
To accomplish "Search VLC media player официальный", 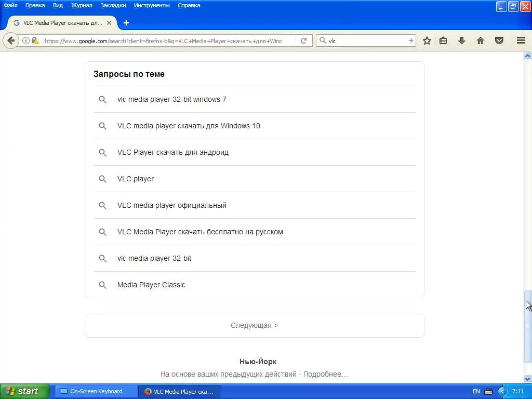I will coord(255,205).
